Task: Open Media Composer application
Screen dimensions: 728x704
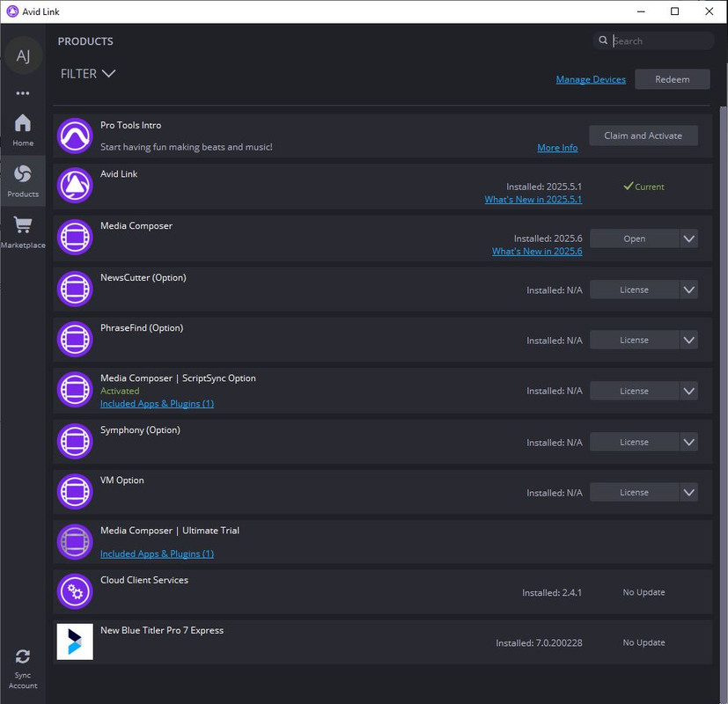Action: (634, 238)
